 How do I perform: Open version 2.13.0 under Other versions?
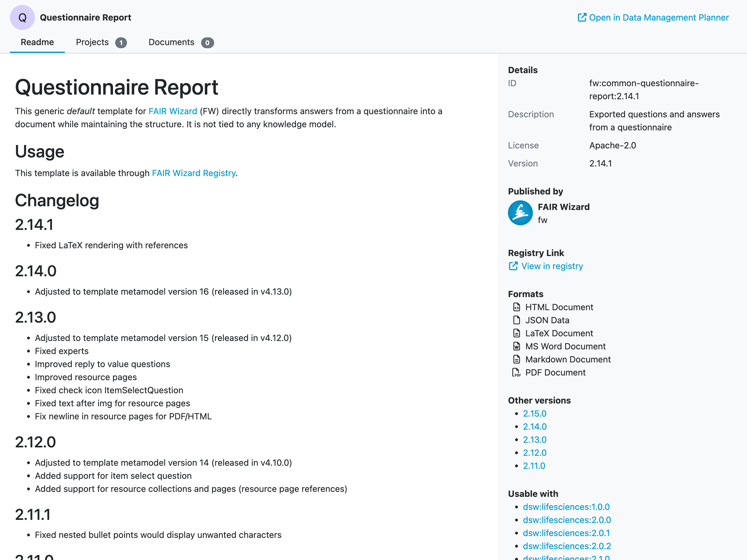[535, 440]
